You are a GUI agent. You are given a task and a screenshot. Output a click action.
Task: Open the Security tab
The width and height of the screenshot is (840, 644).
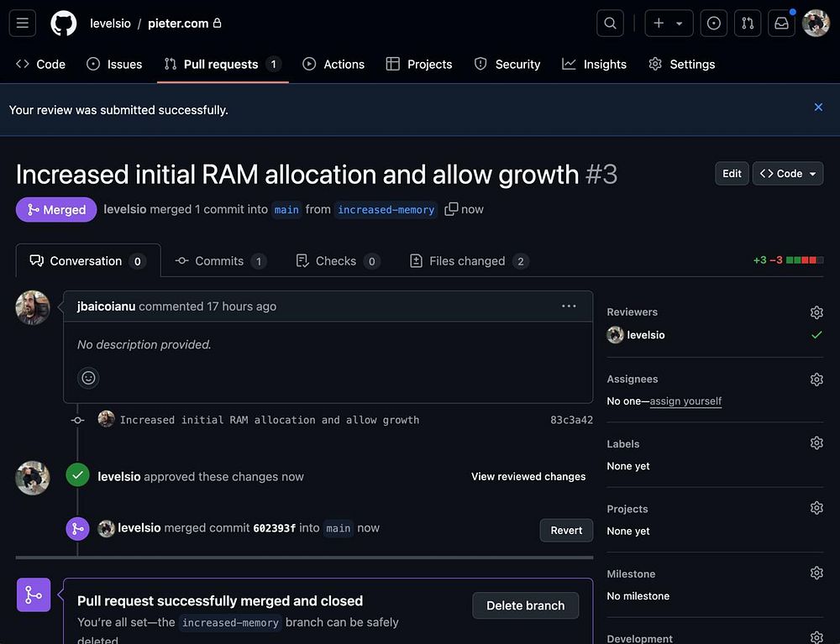(x=507, y=65)
